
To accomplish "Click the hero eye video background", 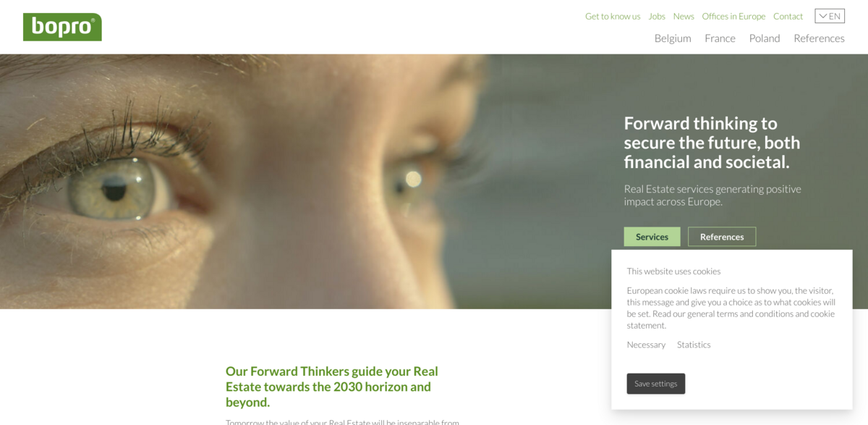I will tap(289, 181).
